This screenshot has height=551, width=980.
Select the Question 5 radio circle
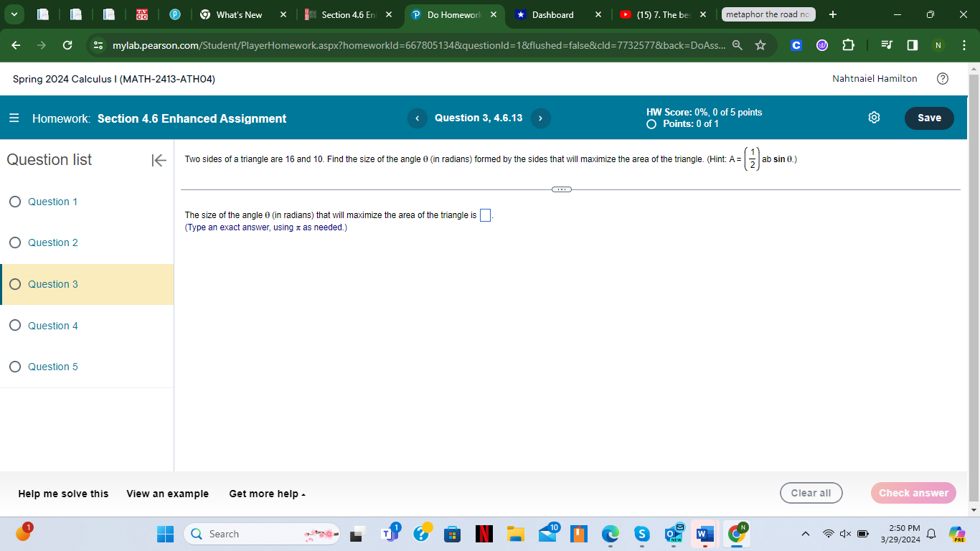pos(15,367)
